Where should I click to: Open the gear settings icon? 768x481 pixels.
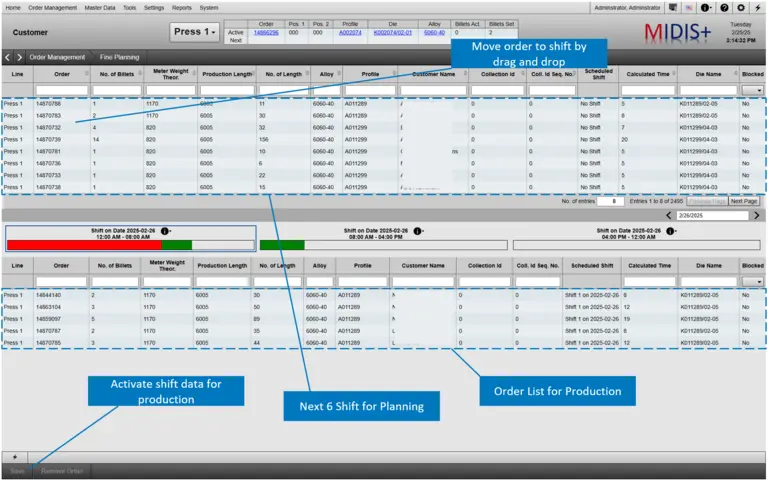(x=740, y=7)
